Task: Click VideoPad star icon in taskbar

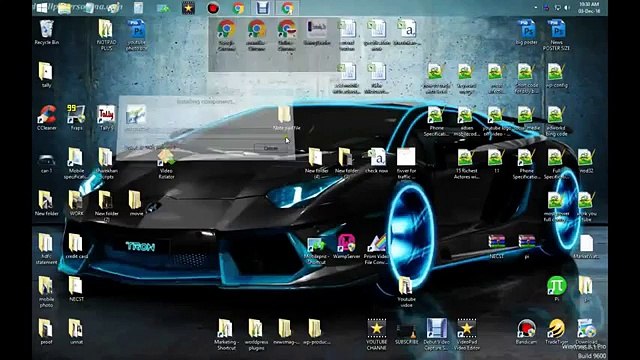Action: (188, 8)
